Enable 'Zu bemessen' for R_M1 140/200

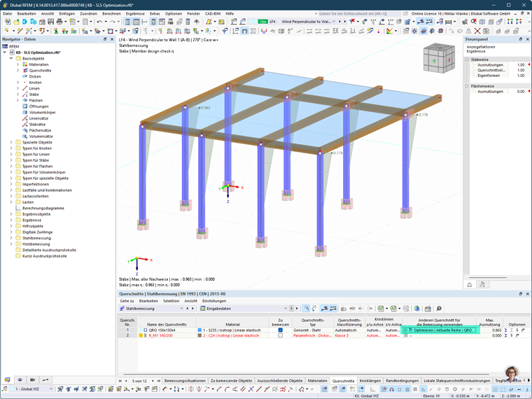280,335
